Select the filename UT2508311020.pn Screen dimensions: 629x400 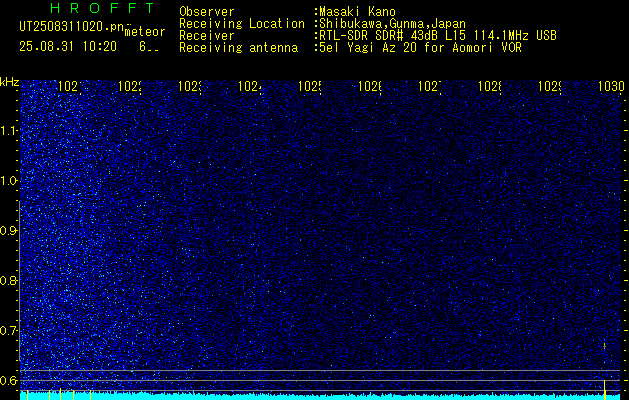click(71, 27)
